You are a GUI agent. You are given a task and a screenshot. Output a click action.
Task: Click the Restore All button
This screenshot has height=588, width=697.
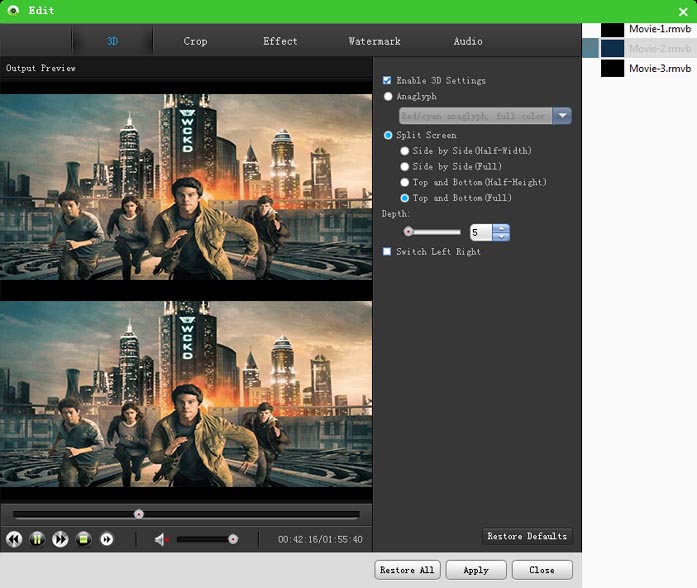coord(407,570)
